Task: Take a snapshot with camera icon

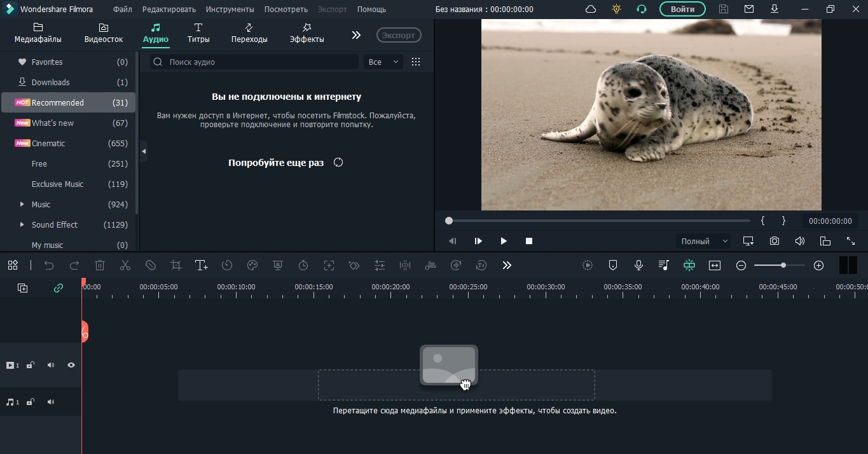Action: tap(774, 241)
